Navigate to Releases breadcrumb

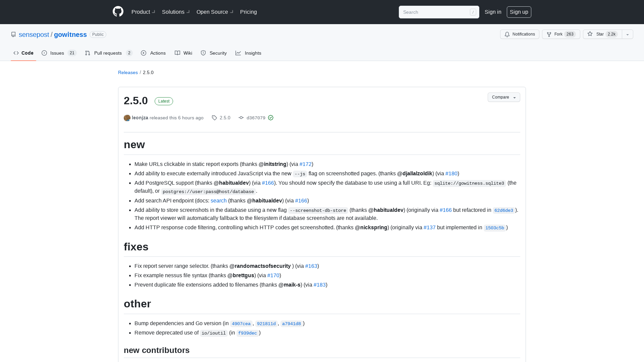point(128,72)
